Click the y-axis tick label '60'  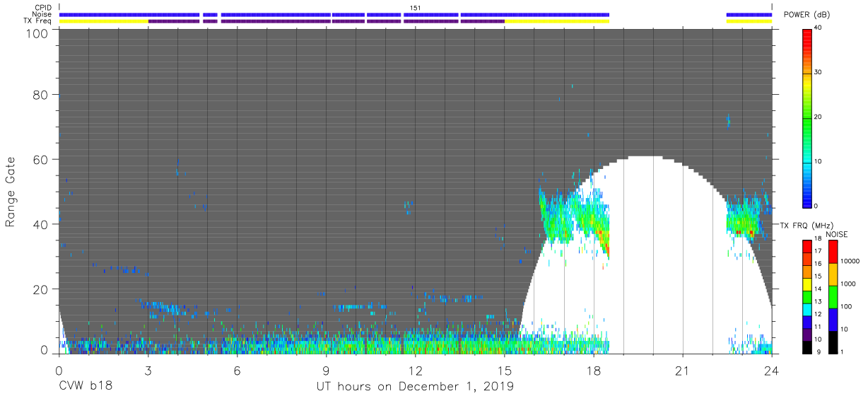click(40, 160)
